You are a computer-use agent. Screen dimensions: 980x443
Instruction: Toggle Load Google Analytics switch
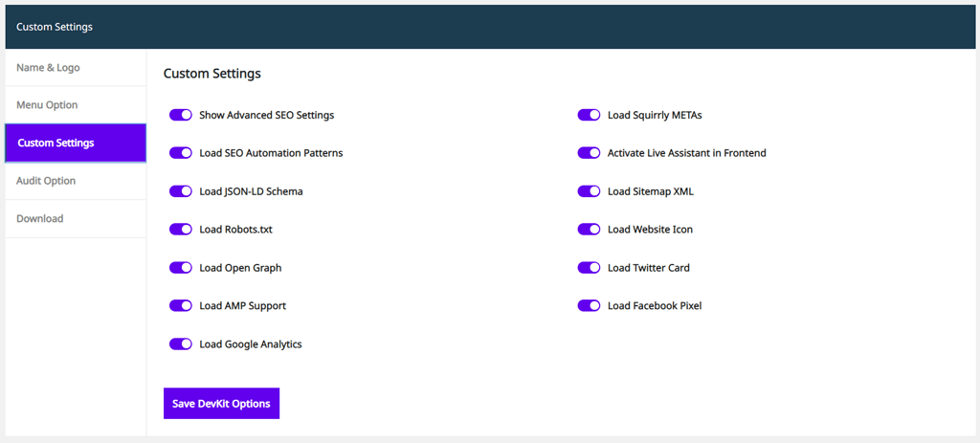coord(180,343)
